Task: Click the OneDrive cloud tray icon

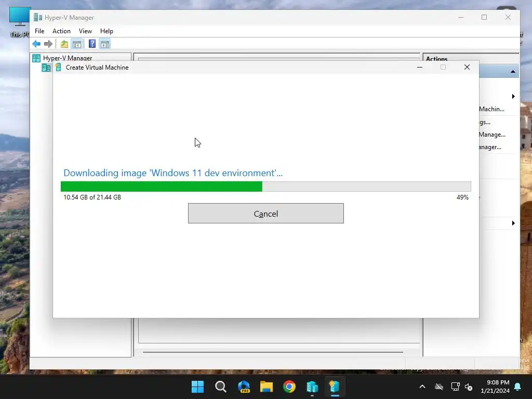Action: click(x=439, y=387)
